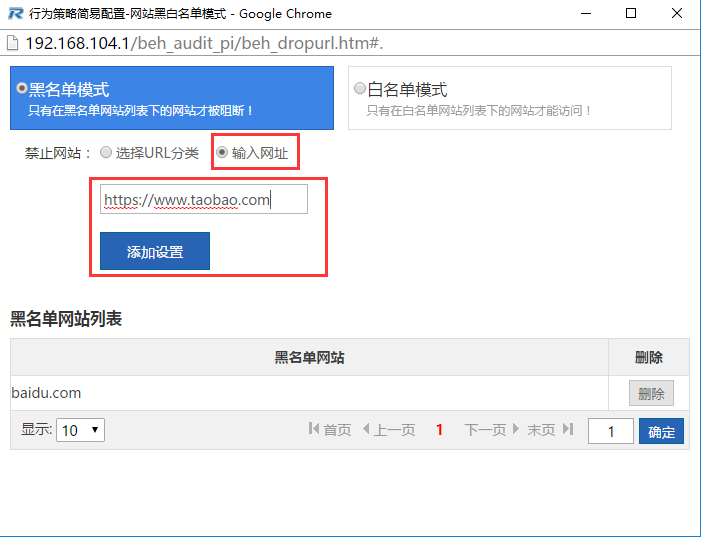This screenshot has width=701, height=537.
Task: Minimize the Chrome popup window
Action: pos(585,14)
